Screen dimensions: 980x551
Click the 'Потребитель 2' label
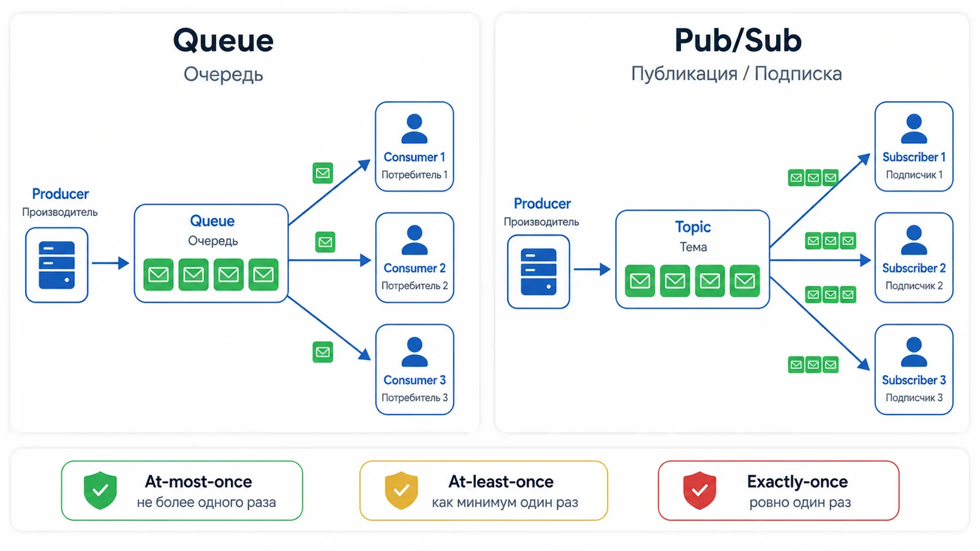[x=415, y=286]
